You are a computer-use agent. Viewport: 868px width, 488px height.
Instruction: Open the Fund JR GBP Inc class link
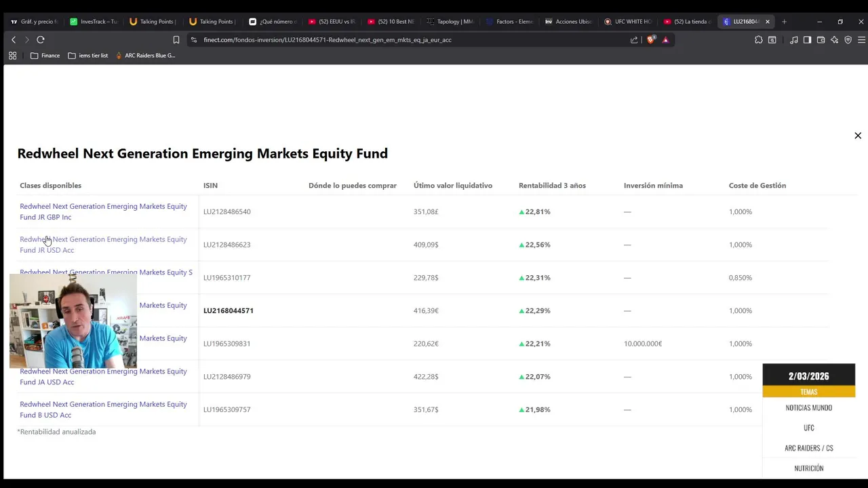103,211
